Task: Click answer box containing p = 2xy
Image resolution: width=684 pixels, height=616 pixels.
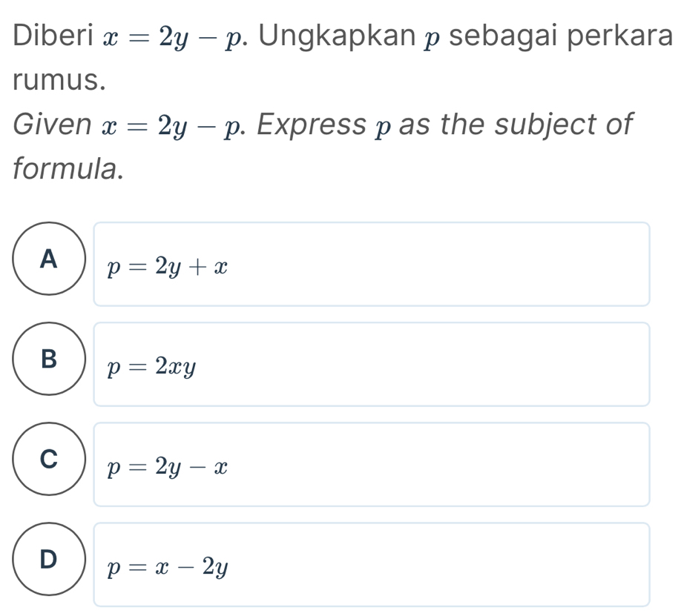Action: point(371,364)
